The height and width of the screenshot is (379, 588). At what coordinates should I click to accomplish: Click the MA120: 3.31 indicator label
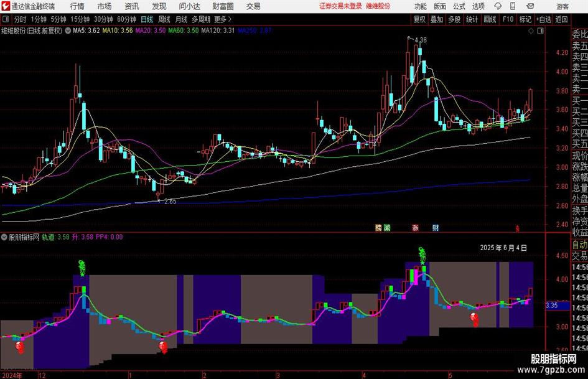(x=218, y=30)
